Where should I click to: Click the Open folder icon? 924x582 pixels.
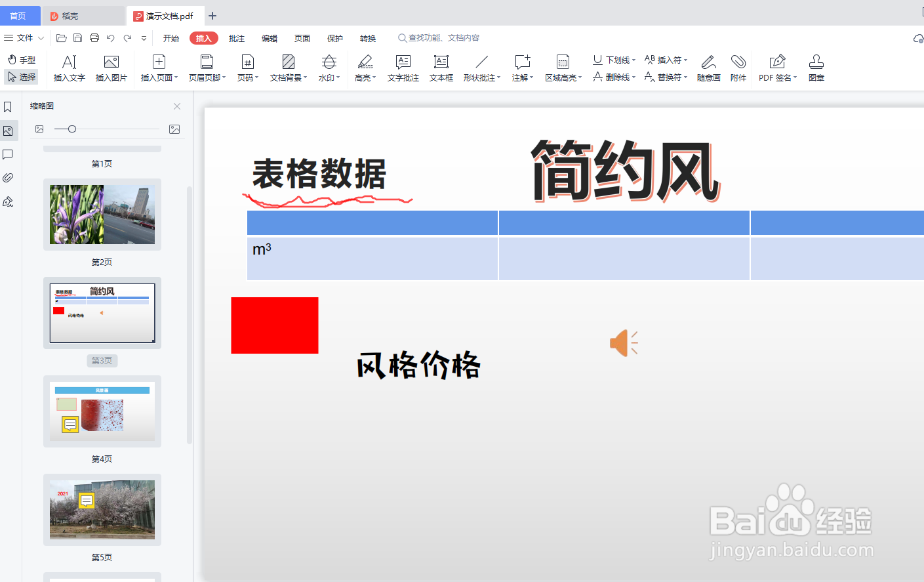(62, 38)
